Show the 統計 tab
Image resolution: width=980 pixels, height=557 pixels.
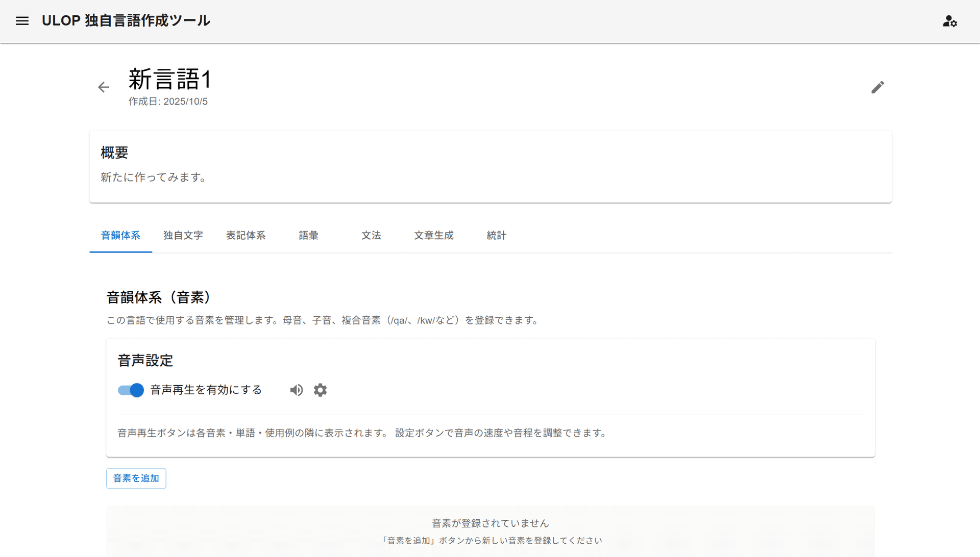pyautogui.click(x=496, y=236)
